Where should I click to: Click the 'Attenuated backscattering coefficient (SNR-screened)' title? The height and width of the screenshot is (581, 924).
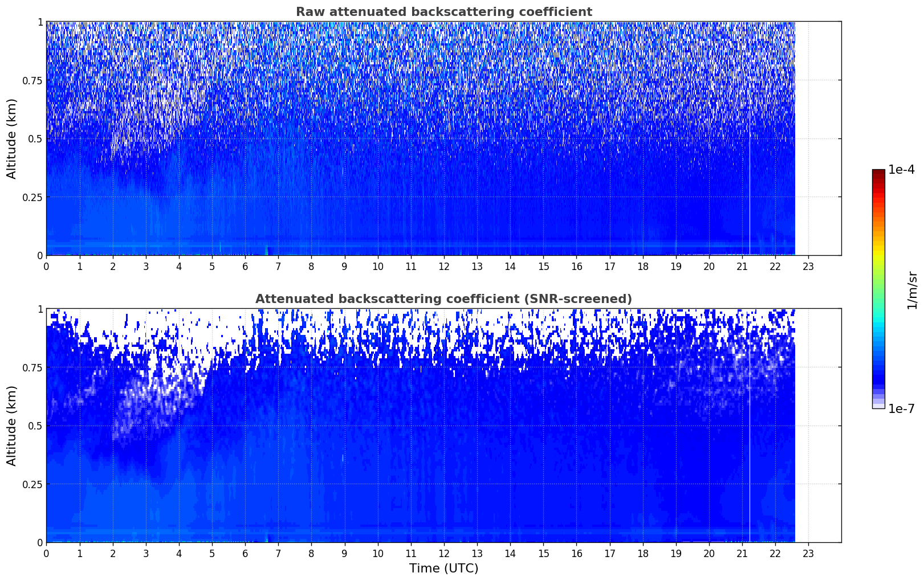(x=443, y=299)
